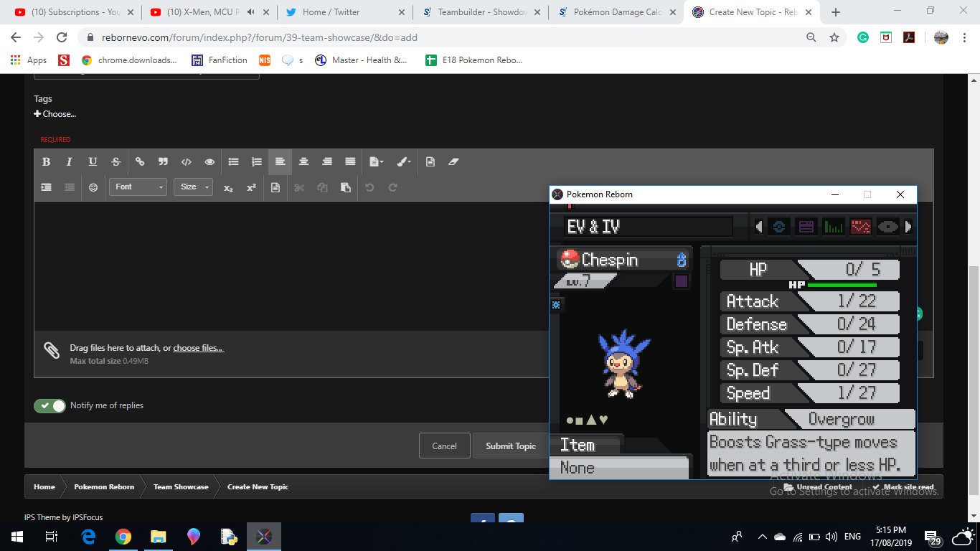Image resolution: width=980 pixels, height=551 pixels.
Task: Click the document icon beside the superscript button
Action: [275, 187]
